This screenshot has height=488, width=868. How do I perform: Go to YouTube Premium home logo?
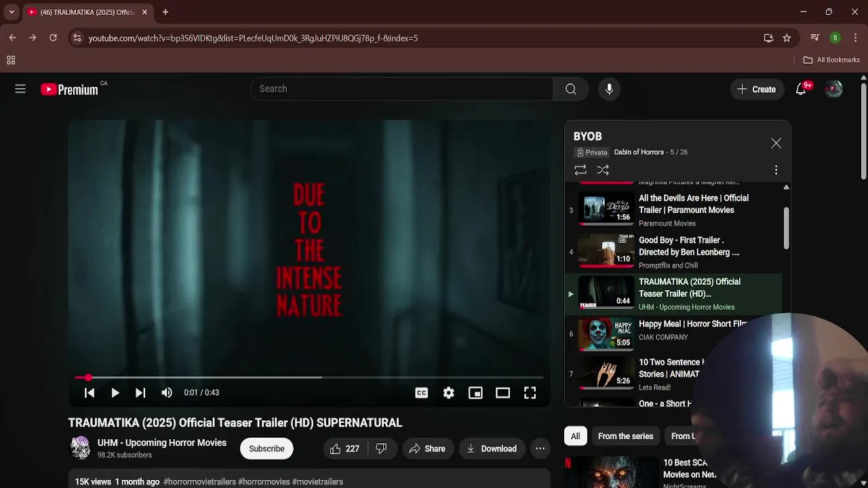tap(69, 89)
